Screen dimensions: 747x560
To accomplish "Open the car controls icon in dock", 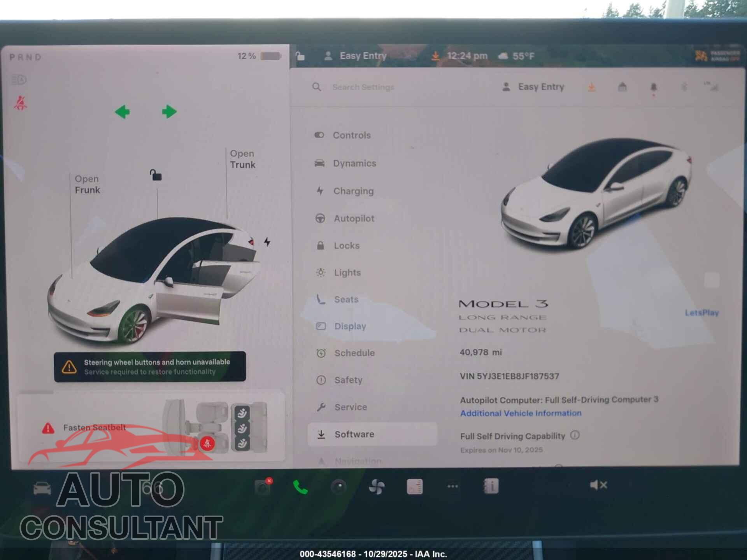I will (42, 488).
